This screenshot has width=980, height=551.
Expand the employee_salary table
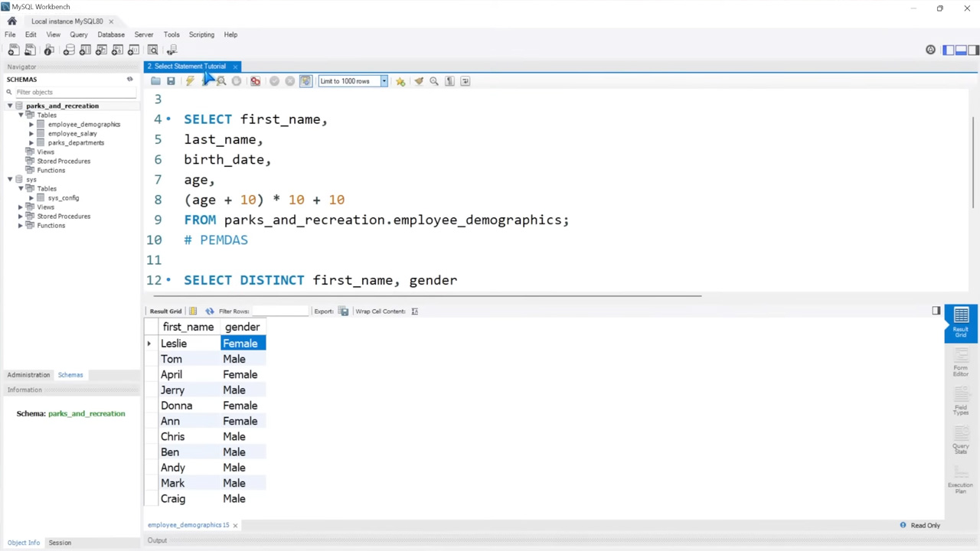point(31,133)
